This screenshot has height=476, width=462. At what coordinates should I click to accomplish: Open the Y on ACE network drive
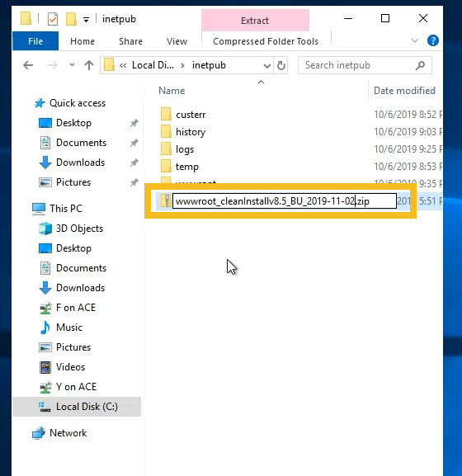coord(76,387)
